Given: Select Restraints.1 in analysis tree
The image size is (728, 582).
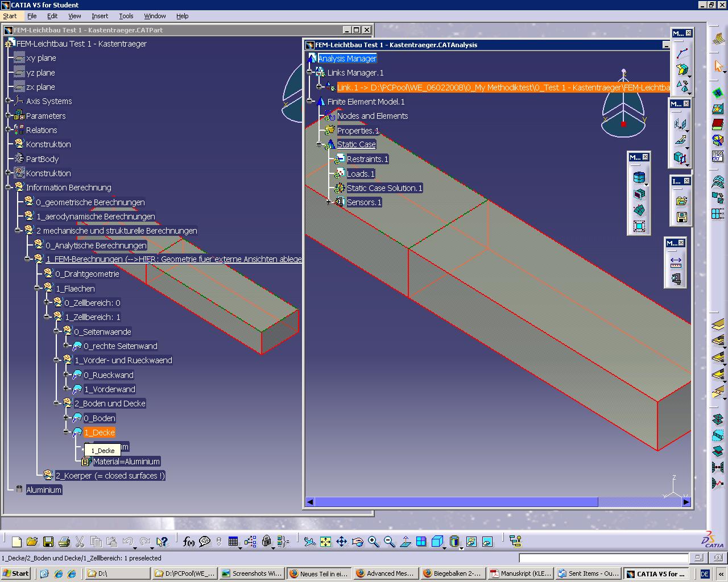Looking at the screenshot, I should point(367,159).
